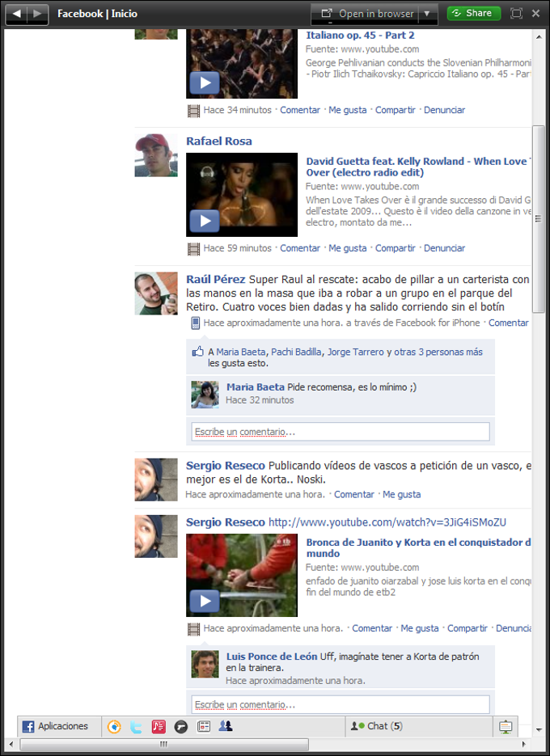Click otras 3 personas más link
The height and width of the screenshot is (756, 550).
point(438,352)
